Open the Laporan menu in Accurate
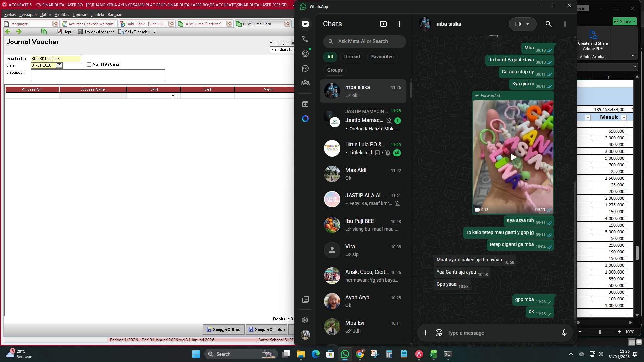 80,15
